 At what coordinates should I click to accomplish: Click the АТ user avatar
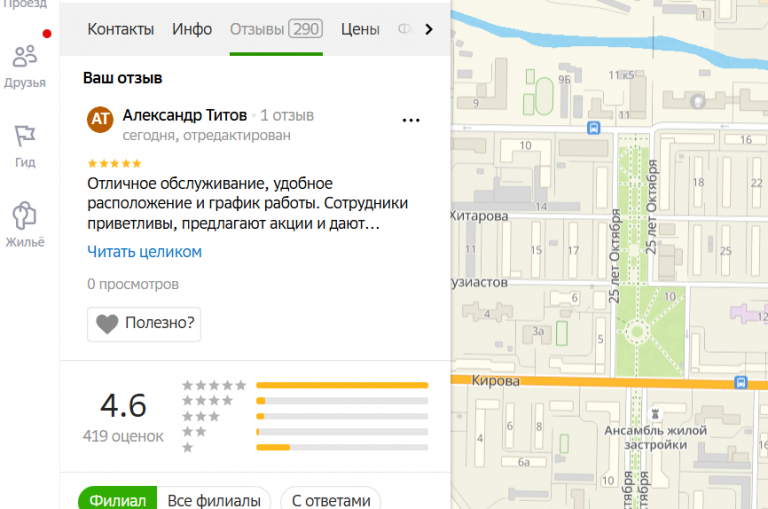100,119
